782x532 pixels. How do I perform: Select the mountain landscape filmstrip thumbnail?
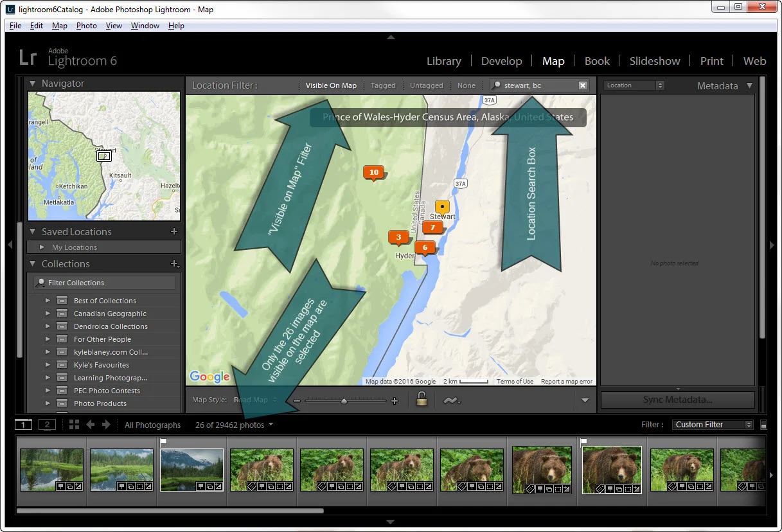coord(191,470)
